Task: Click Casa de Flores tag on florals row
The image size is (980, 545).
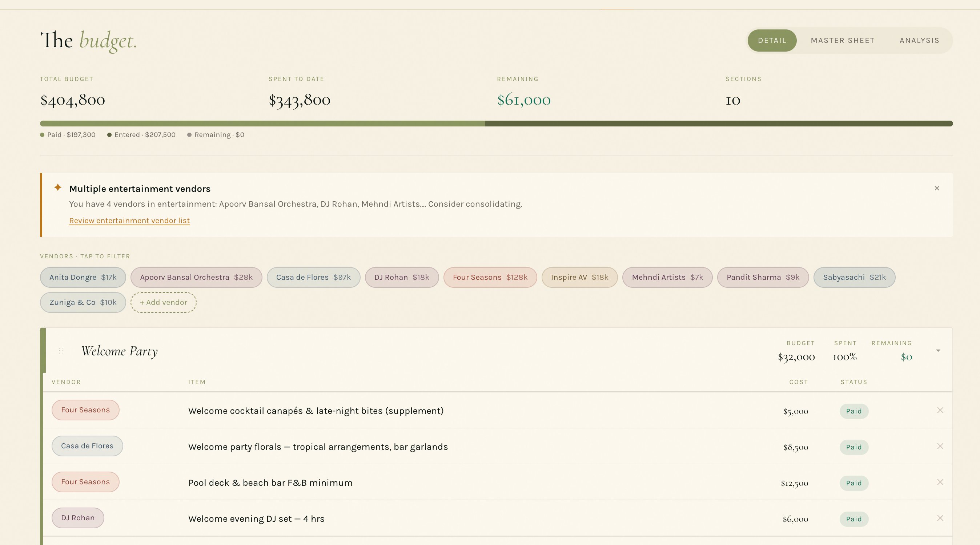Action: 87,446
